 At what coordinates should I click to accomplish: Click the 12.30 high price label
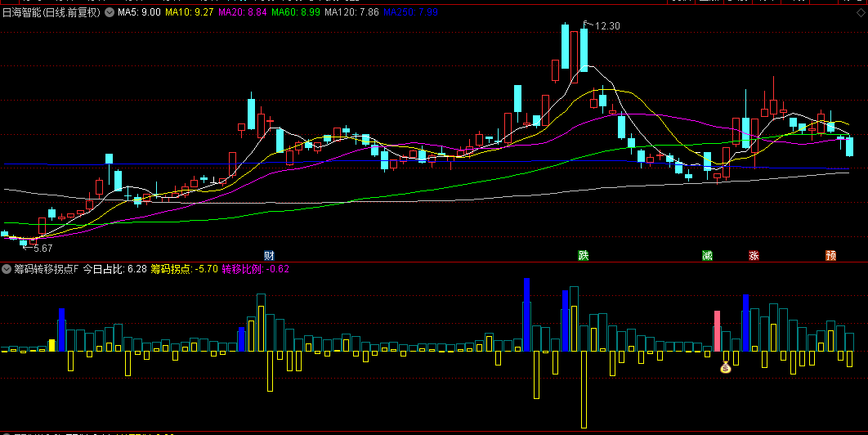coord(607,25)
